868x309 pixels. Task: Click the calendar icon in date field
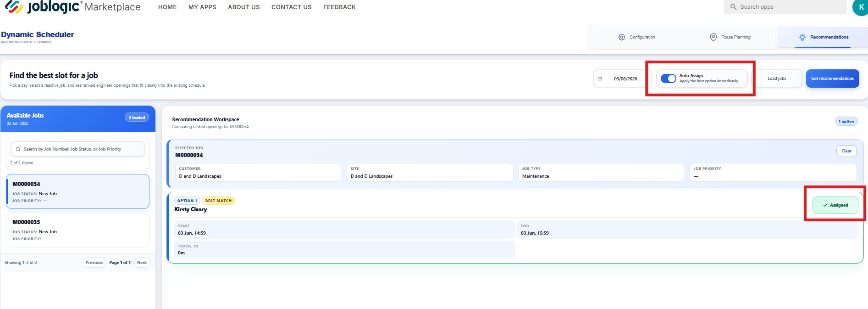point(600,79)
